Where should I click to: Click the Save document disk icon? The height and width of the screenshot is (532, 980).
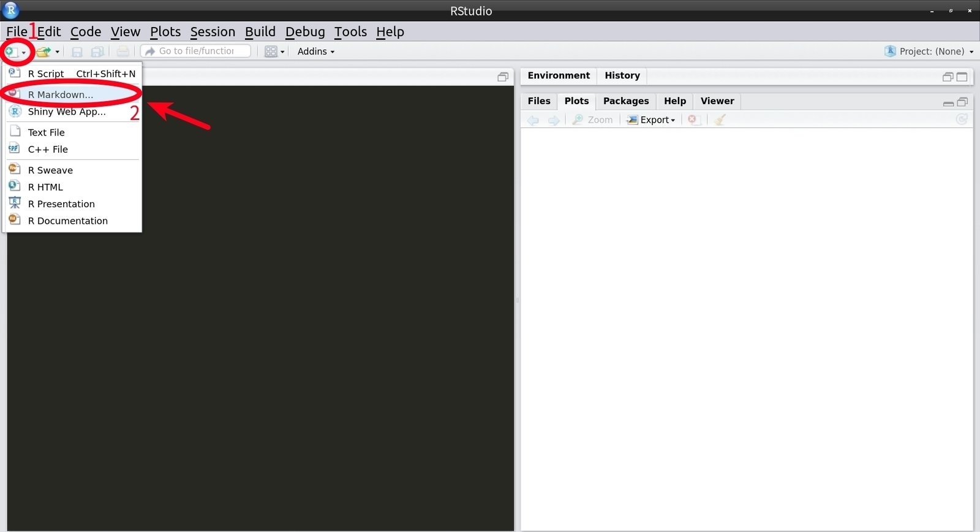pyautogui.click(x=77, y=51)
